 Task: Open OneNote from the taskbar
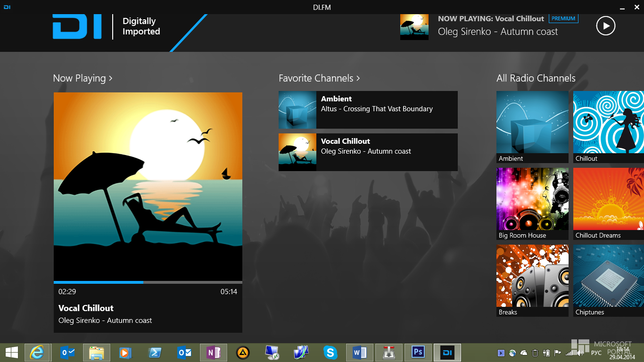point(214,353)
